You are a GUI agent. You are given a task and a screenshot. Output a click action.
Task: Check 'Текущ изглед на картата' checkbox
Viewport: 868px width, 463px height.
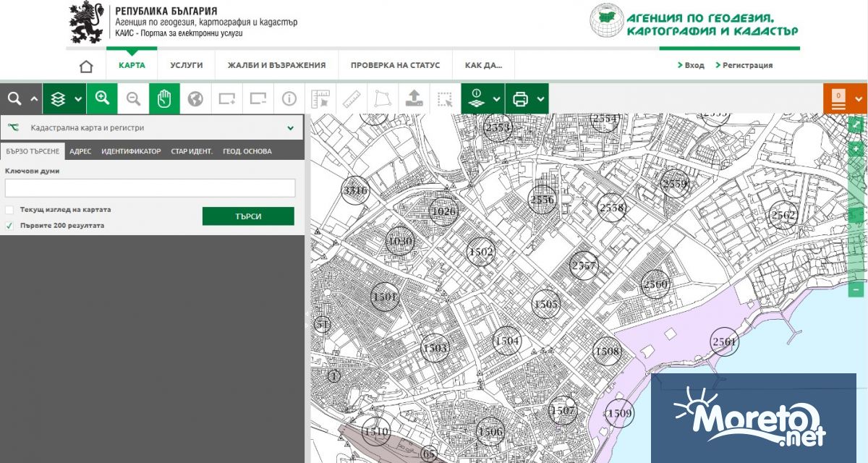point(9,210)
